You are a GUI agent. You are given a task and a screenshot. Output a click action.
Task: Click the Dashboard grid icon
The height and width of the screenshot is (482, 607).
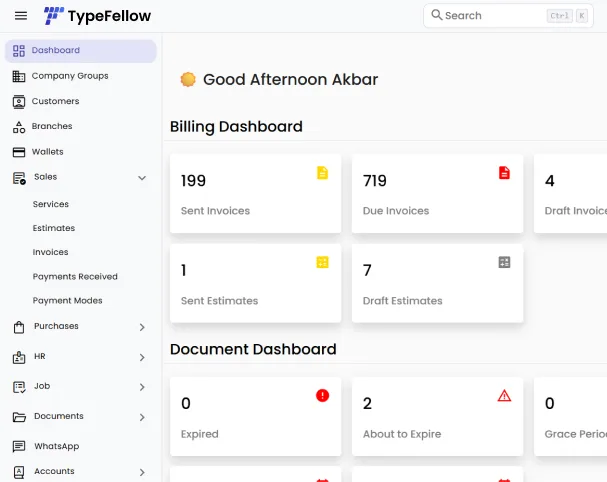(x=19, y=51)
